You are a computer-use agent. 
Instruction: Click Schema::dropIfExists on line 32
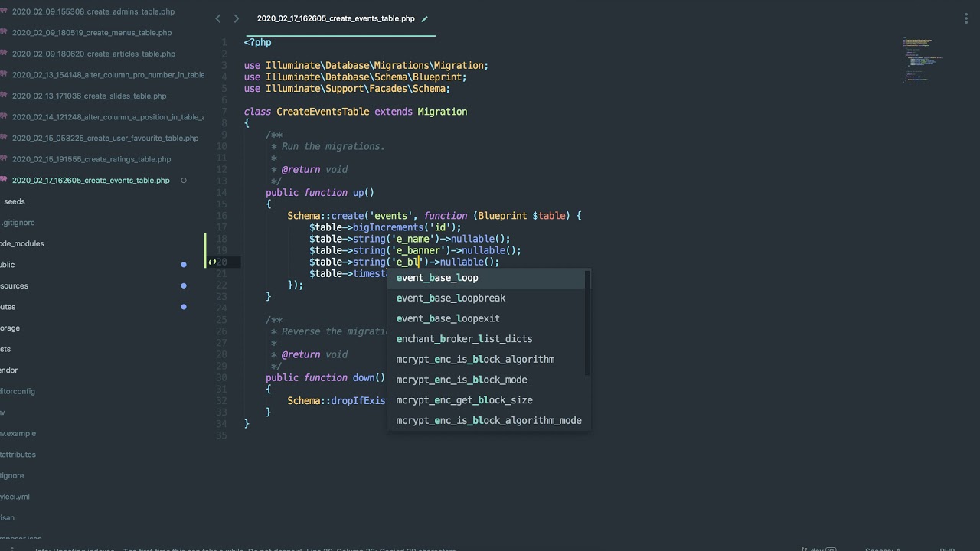(x=338, y=401)
